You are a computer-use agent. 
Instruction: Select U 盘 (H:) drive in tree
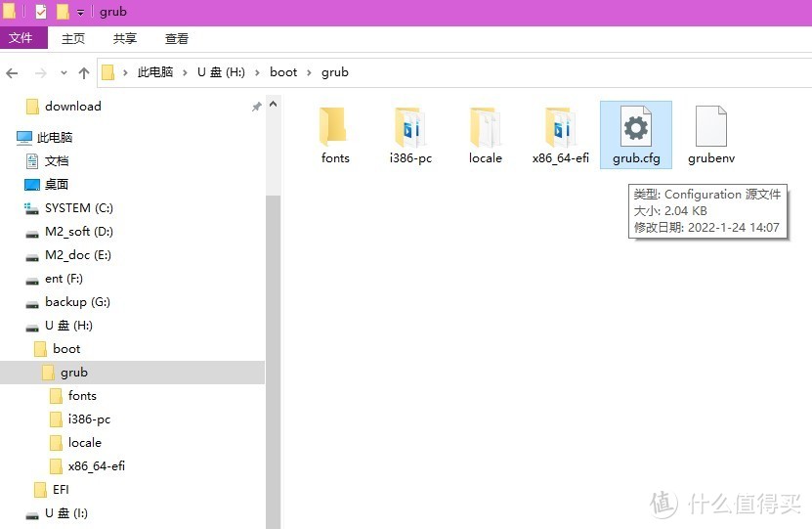click(x=68, y=325)
